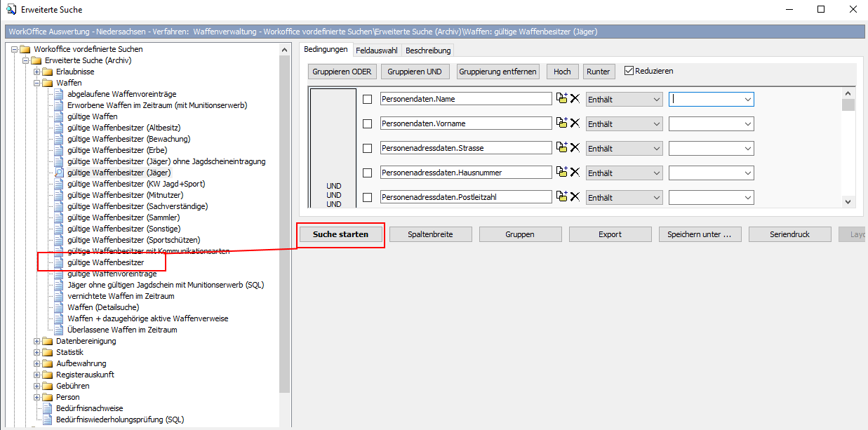
Task: Click the add-condition icon beside Personenadressdaten.Strasse
Action: pos(561,148)
